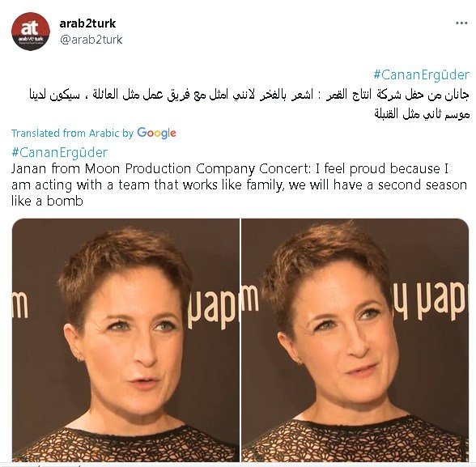This screenshot has width=476, height=467.
Task: Click the backdrop lettering in the left photo
Action: pos(212,308)
